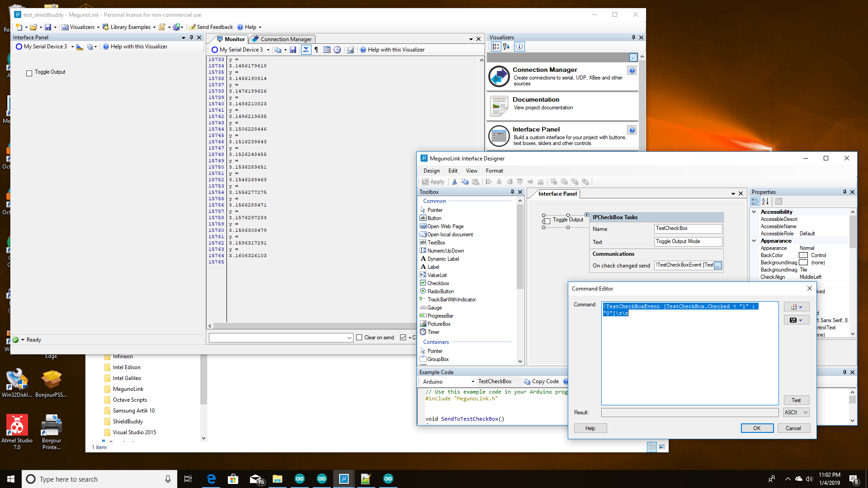Open the Edit menu in Interface Designer
The width and height of the screenshot is (868, 488).
coord(453,171)
